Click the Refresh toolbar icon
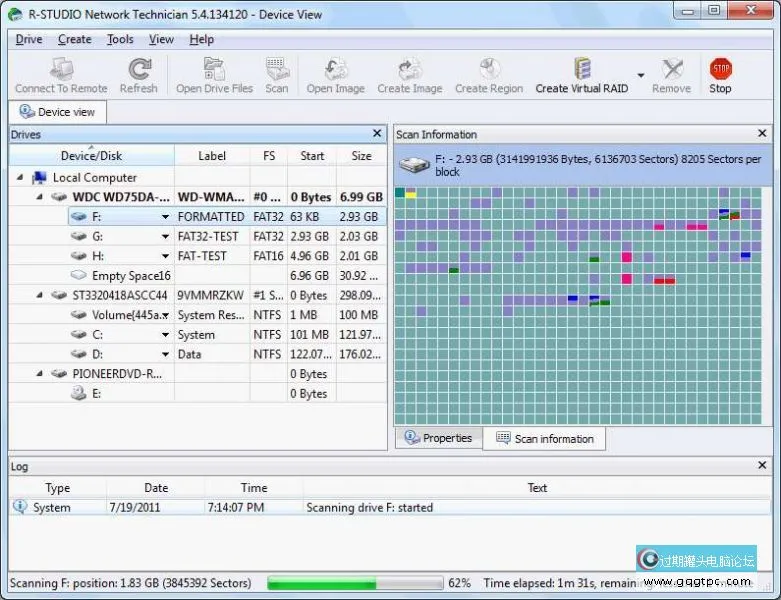 coord(139,69)
